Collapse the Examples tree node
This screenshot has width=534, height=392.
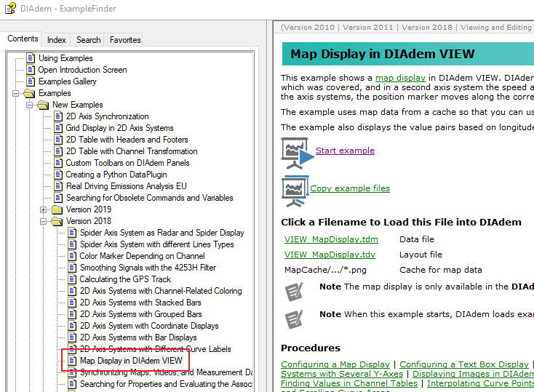(x=16, y=93)
